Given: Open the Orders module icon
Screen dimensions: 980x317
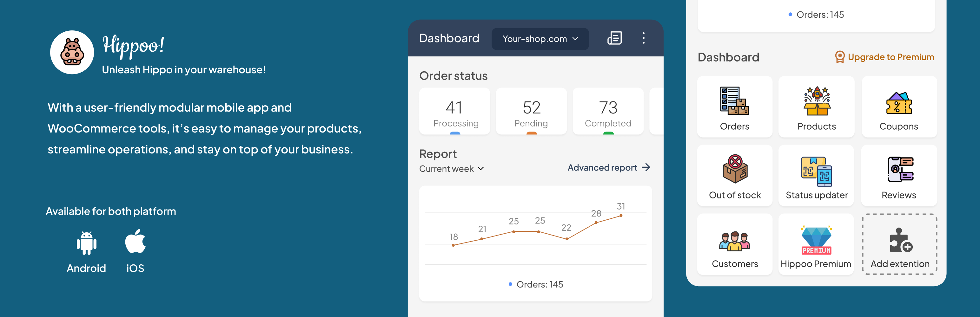Looking at the screenshot, I should pos(734,101).
